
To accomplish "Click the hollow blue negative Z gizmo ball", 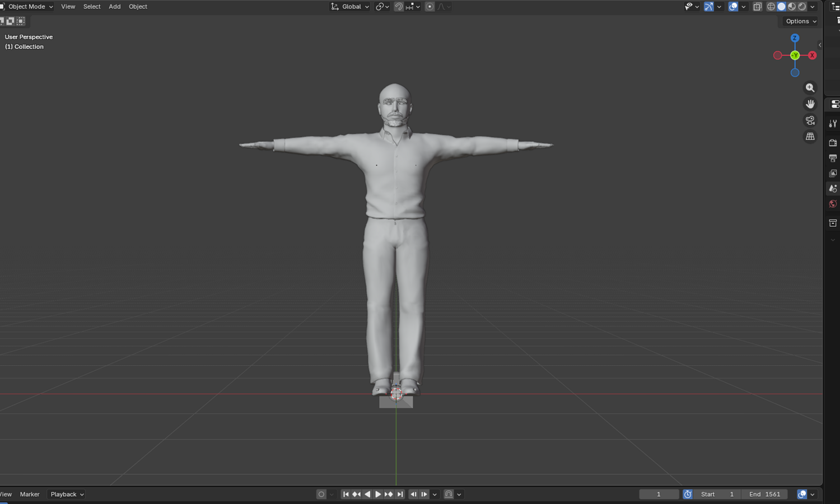I will click(x=795, y=73).
